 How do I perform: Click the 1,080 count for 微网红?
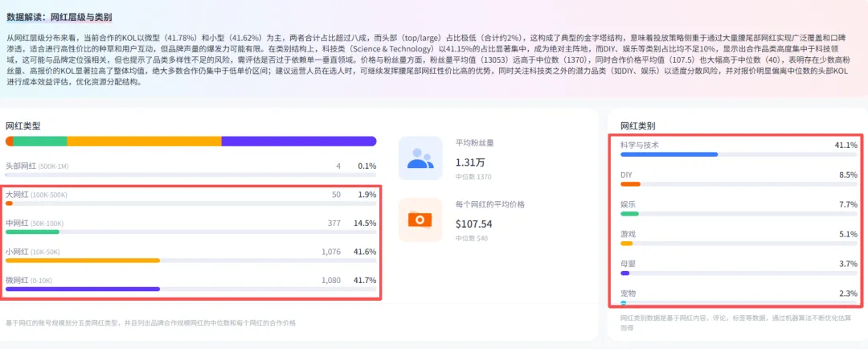pos(331,281)
